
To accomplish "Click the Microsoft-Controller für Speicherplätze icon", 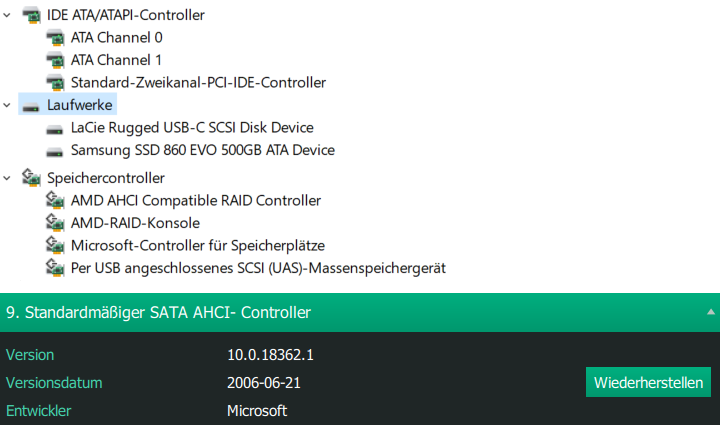I will coord(54,246).
